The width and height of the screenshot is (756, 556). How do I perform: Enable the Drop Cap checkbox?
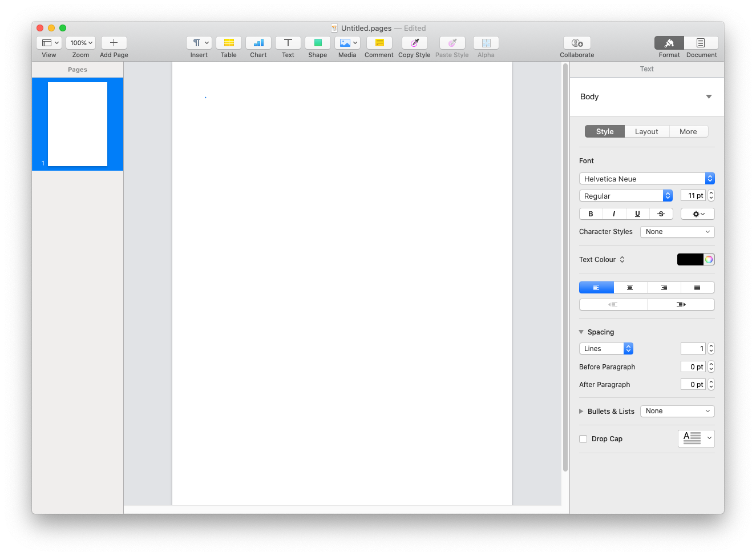click(x=583, y=438)
